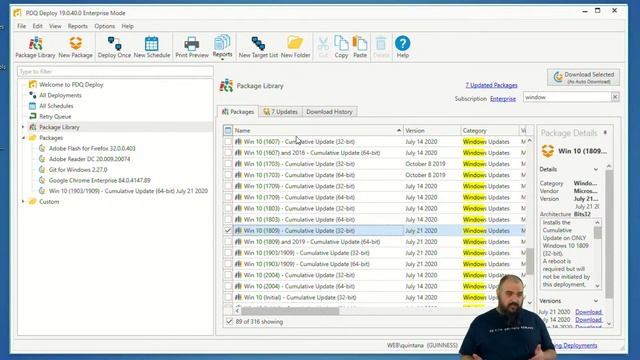The image size is (640, 360).
Task: Collapse the Versions section
Action: (596, 301)
